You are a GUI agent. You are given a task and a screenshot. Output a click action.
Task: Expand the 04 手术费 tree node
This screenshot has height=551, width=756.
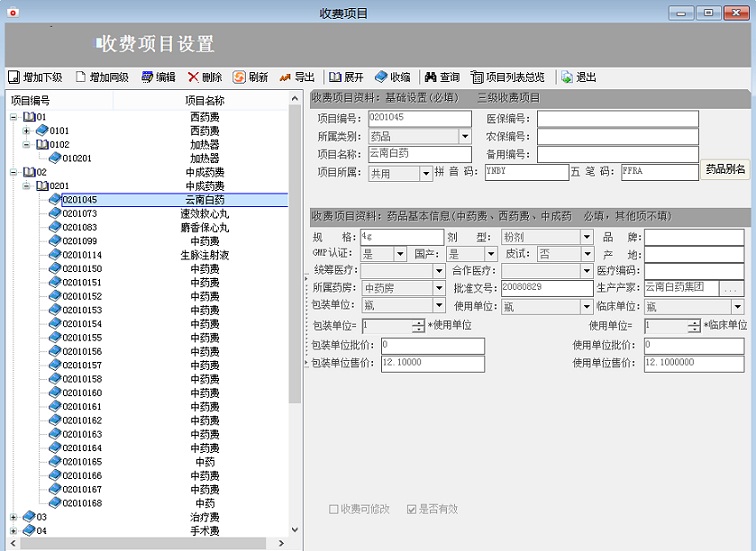[x=14, y=531]
